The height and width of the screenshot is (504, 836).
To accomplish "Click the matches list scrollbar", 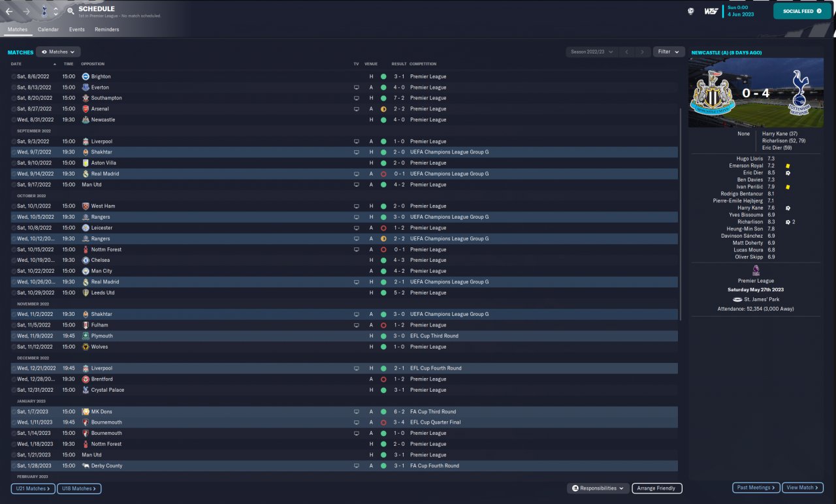I will coord(681,215).
